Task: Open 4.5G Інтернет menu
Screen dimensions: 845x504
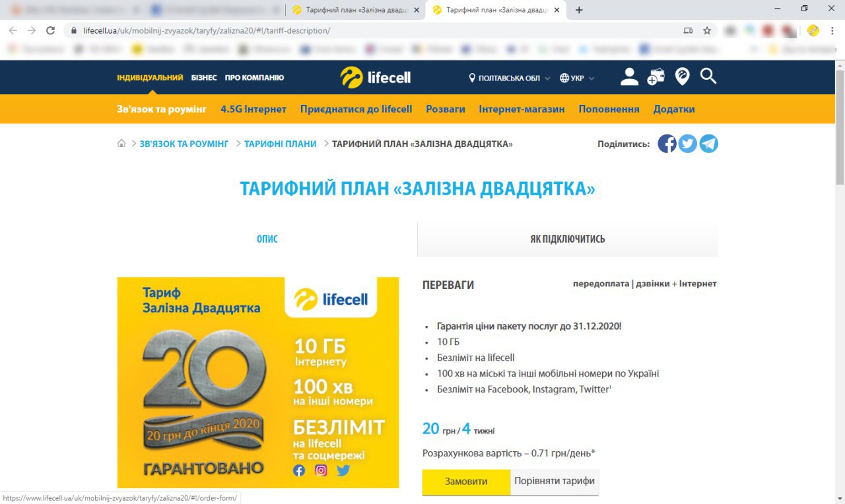Action: [x=253, y=109]
